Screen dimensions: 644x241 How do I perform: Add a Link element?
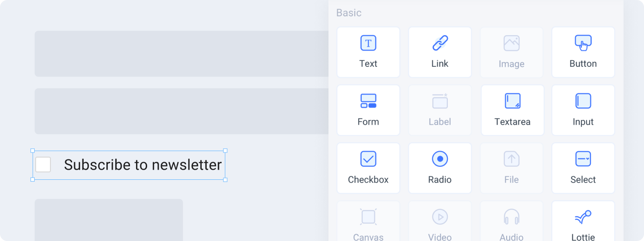click(440, 52)
